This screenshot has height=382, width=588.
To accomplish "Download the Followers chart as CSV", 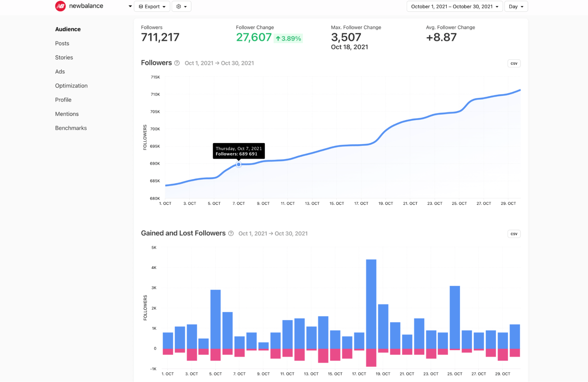I will click(x=514, y=63).
